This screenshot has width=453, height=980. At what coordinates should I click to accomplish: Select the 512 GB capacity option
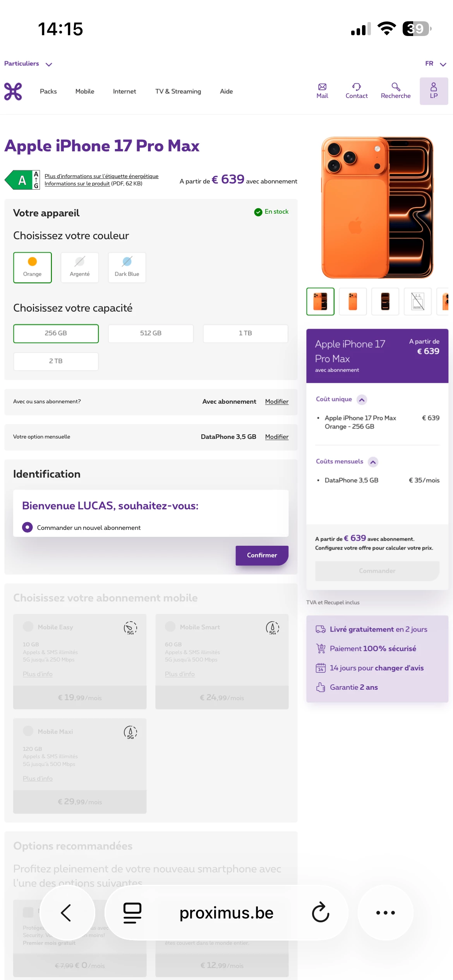click(x=151, y=333)
